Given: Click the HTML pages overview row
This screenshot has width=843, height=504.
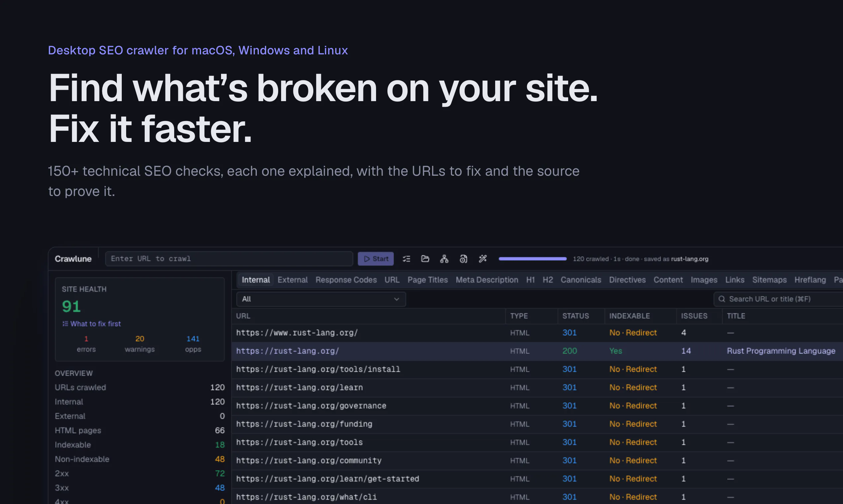Looking at the screenshot, I should [140, 431].
